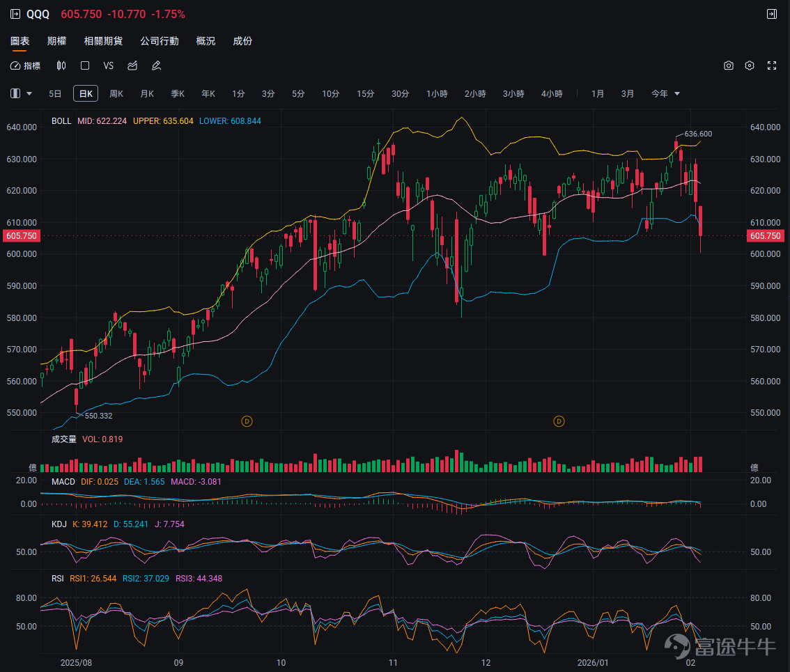This screenshot has height=672, width=790.
Task: Switch to the 圖表 tab
Action: tap(20, 41)
